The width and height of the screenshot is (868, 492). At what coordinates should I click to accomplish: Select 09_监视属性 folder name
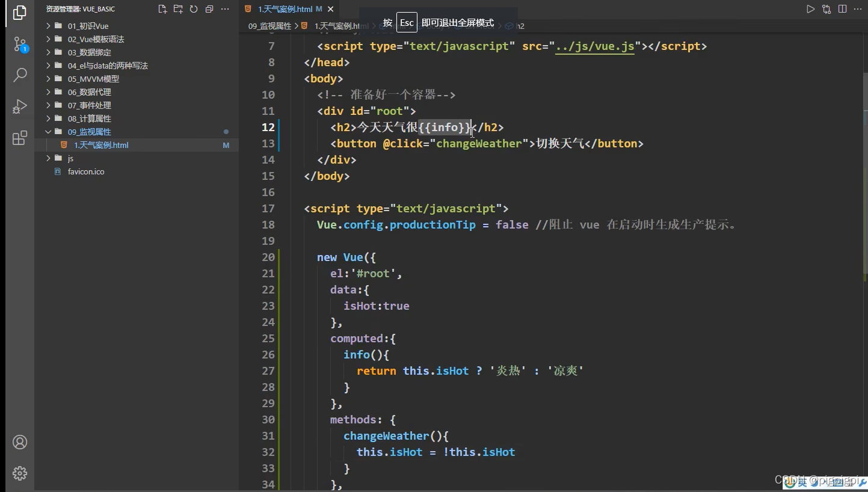[x=90, y=132]
